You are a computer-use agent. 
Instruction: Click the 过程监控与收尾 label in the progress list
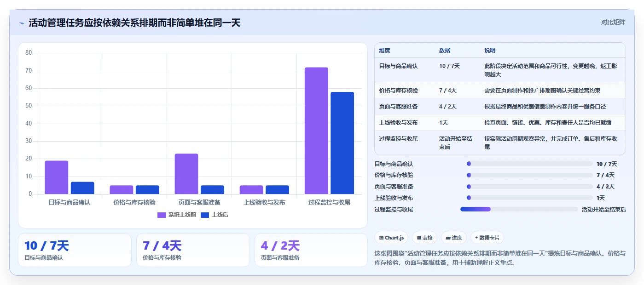point(394,209)
